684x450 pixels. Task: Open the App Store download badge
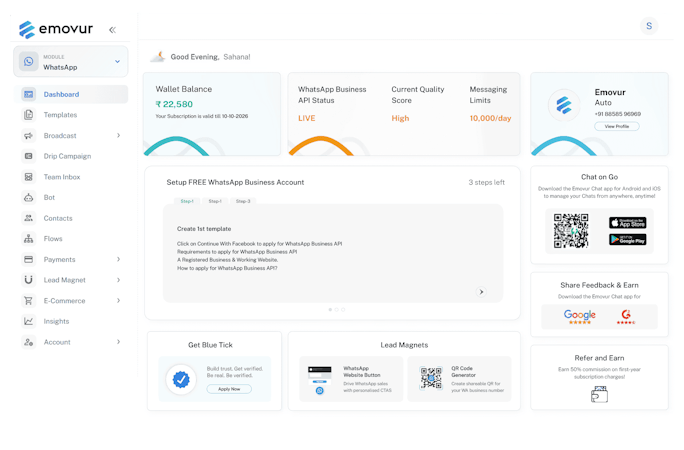coord(628,223)
